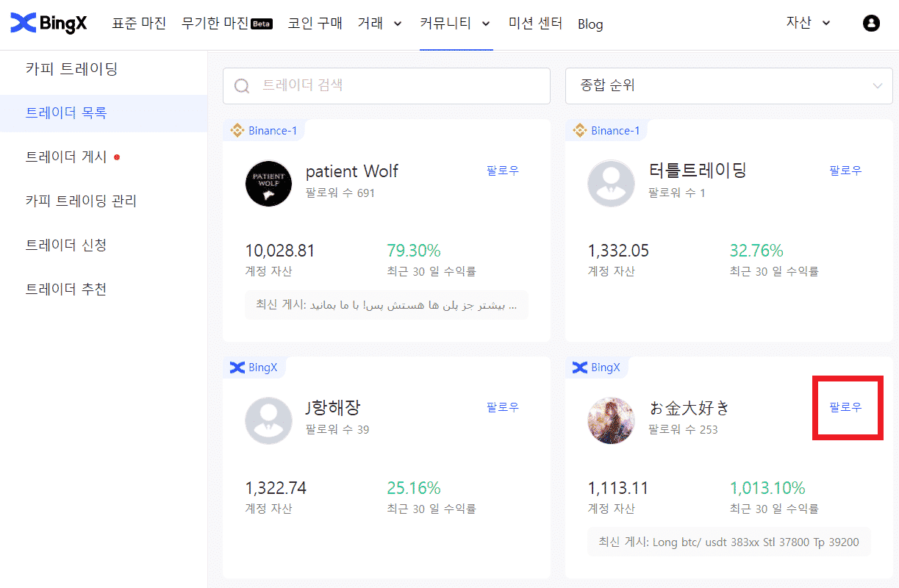Image resolution: width=899 pixels, height=588 pixels.
Task: Open the Blog menu item
Action: [590, 24]
